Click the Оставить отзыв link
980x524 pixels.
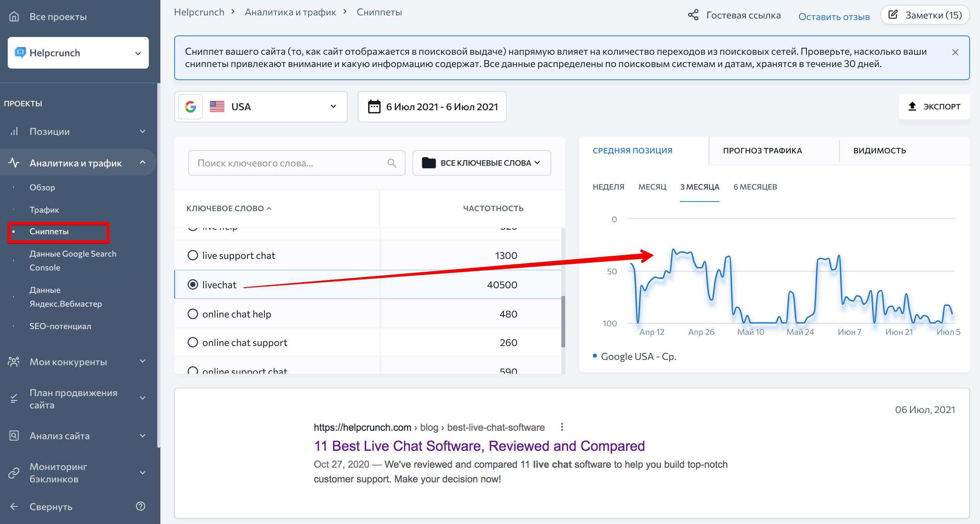point(834,17)
